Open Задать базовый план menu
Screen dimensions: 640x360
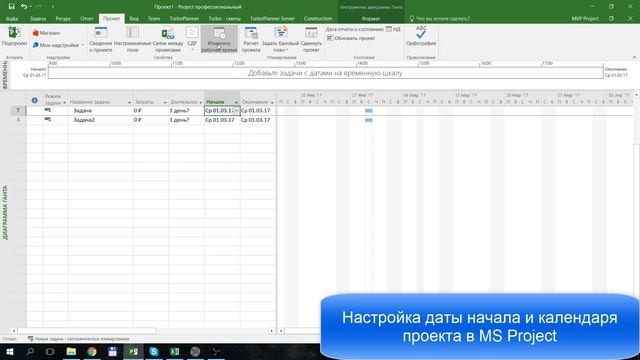click(280, 39)
